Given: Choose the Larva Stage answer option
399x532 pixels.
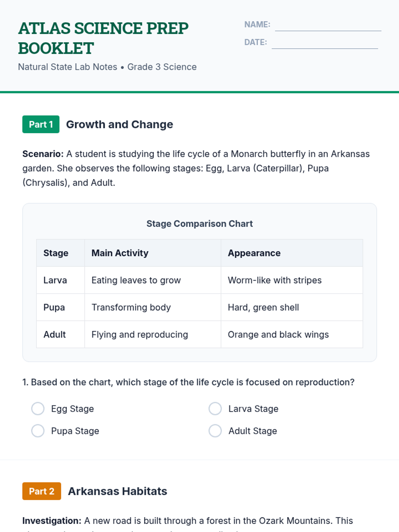Looking at the screenshot, I should tap(215, 409).
